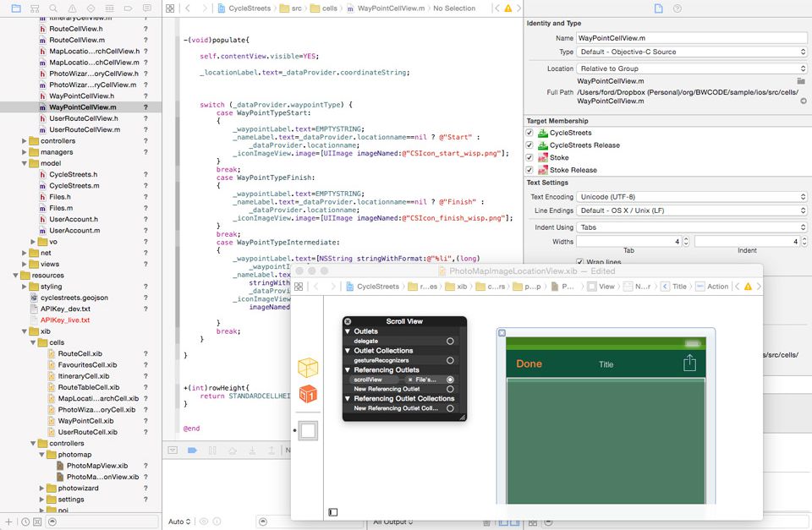This screenshot has width=812, height=530.
Task: Click the Done button in the green view
Action: click(x=529, y=362)
